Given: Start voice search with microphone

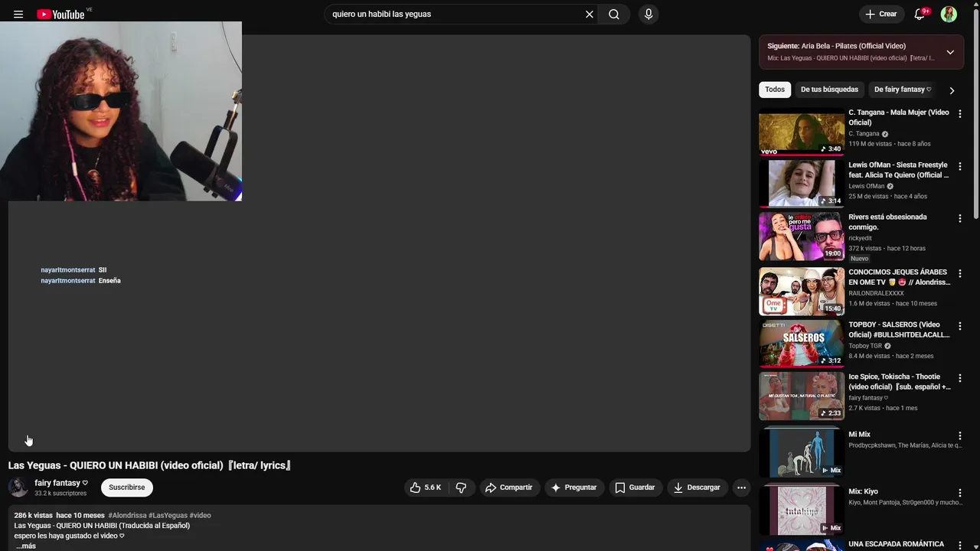Looking at the screenshot, I should (648, 15).
